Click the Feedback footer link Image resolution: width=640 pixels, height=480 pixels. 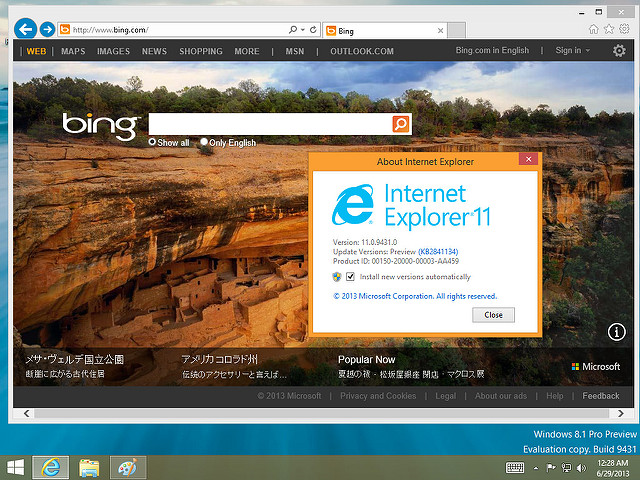(601, 396)
